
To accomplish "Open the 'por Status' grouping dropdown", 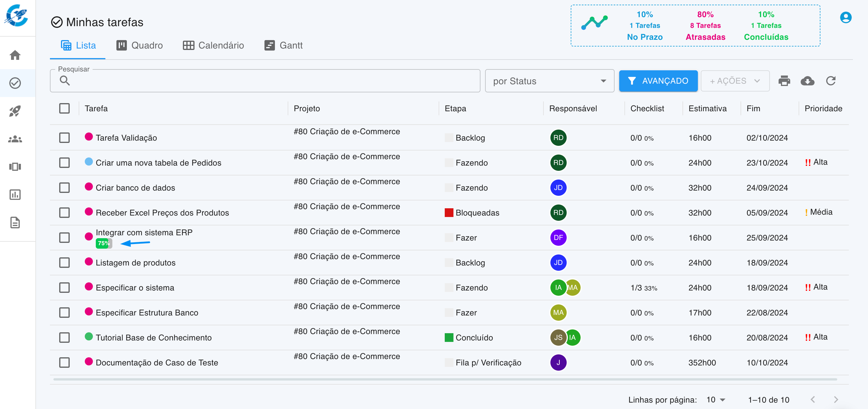I will pyautogui.click(x=549, y=81).
